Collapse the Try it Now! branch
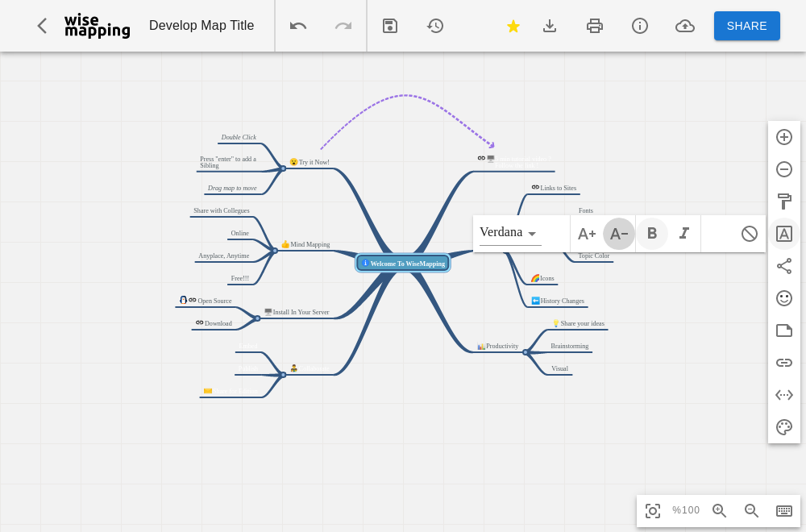 point(283,168)
